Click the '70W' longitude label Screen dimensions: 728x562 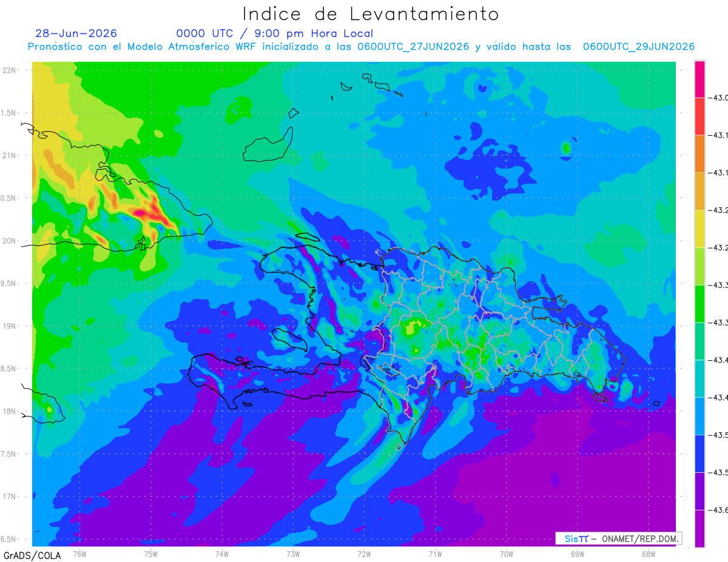[x=507, y=554]
